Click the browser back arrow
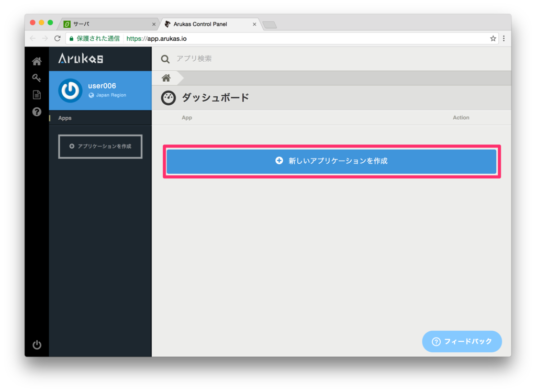Screen dimensions: 536x392 pos(32,38)
